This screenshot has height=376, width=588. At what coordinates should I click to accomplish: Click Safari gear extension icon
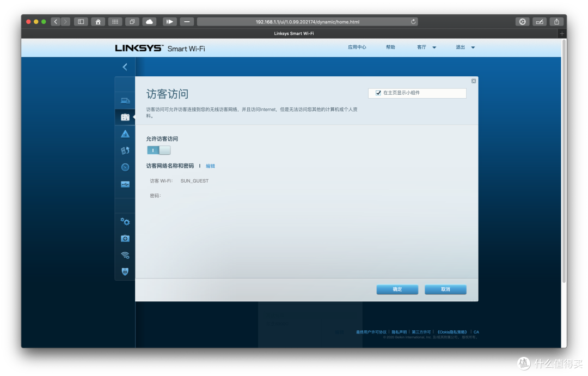(522, 22)
